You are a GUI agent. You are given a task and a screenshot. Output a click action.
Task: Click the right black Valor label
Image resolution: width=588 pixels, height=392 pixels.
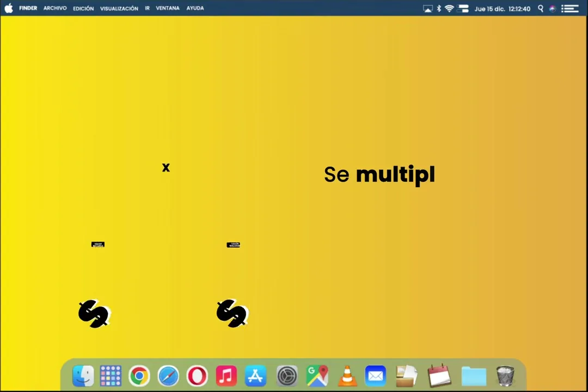click(x=233, y=245)
